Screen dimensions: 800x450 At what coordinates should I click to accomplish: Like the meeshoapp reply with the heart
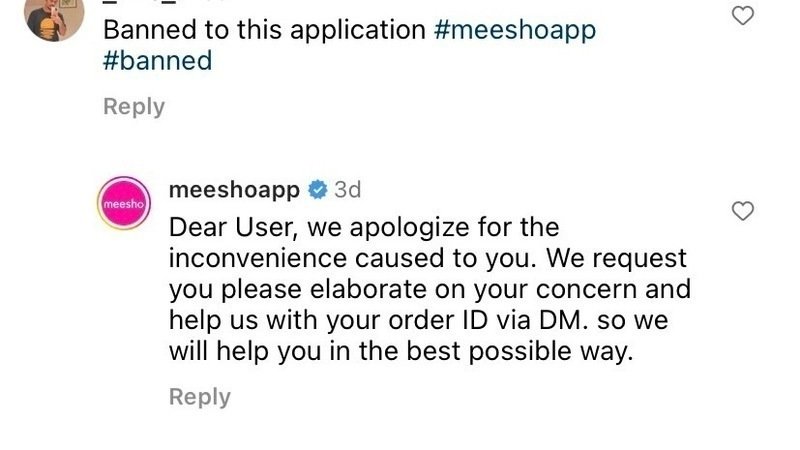coord(743,211)
